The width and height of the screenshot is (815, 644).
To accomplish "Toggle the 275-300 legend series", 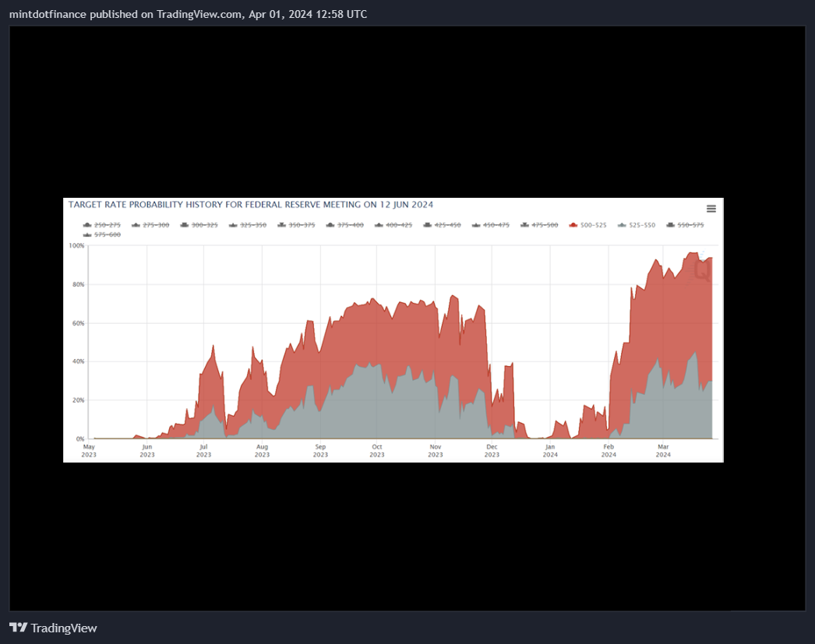I will click(150, 225).
